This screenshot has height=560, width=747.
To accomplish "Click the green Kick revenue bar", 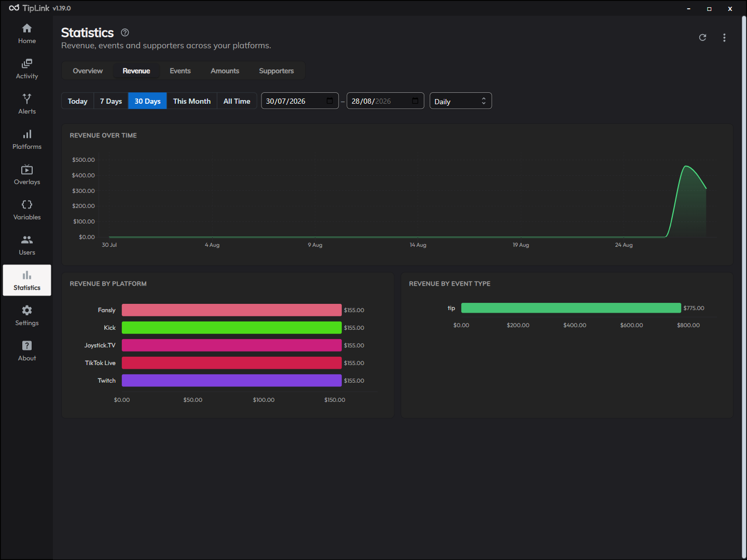I will tap(232, 328).
